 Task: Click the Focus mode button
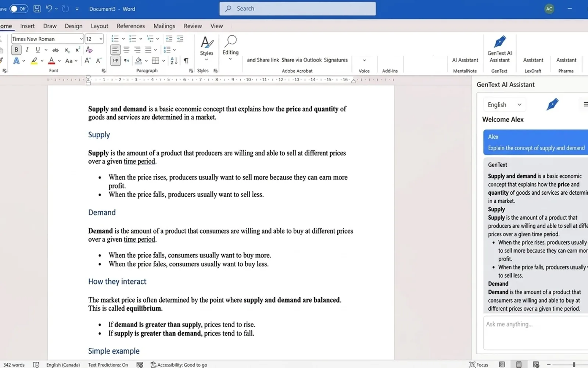pos(478,365)
